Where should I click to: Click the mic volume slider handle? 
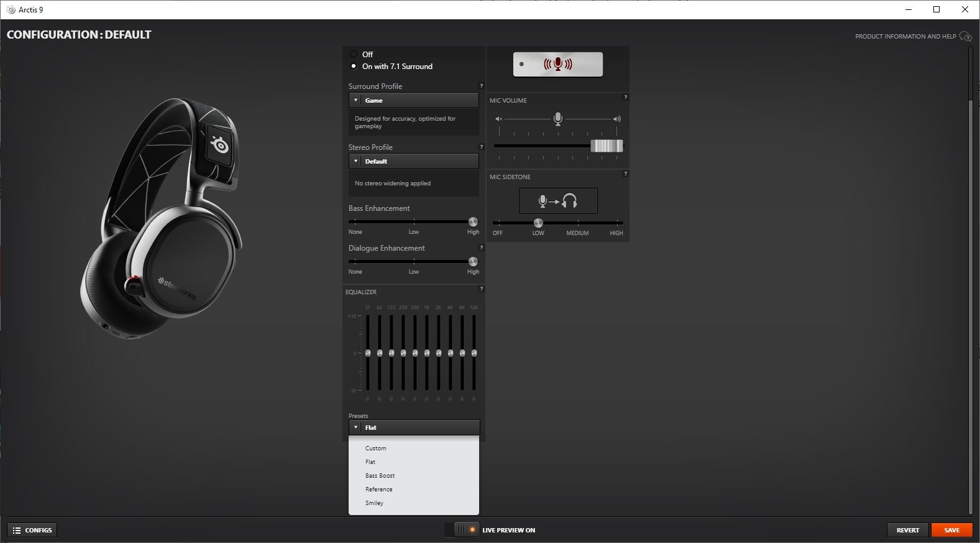(607, 146)
